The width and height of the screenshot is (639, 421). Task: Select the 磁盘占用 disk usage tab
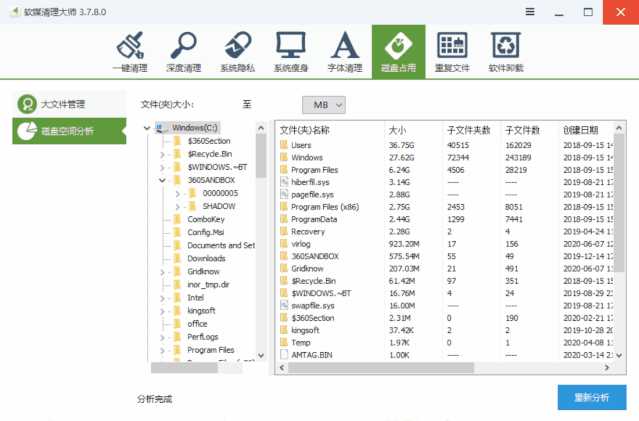pyautogui.click(x=399, y=52)
